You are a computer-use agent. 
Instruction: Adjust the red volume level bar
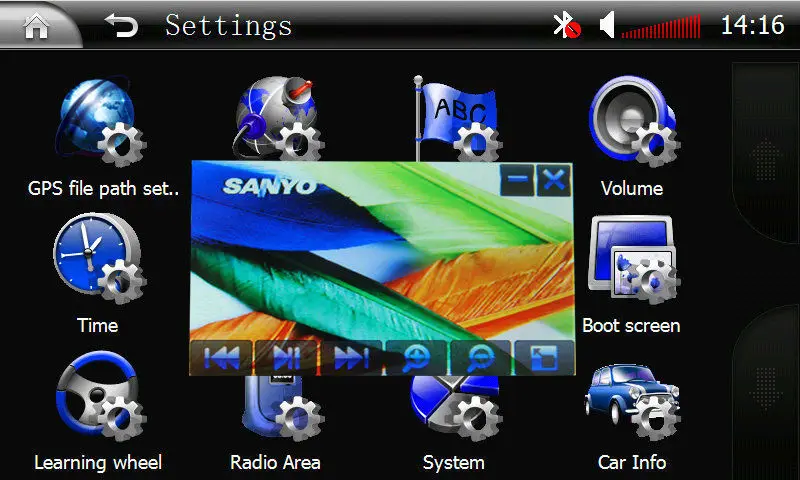point(661,26)
